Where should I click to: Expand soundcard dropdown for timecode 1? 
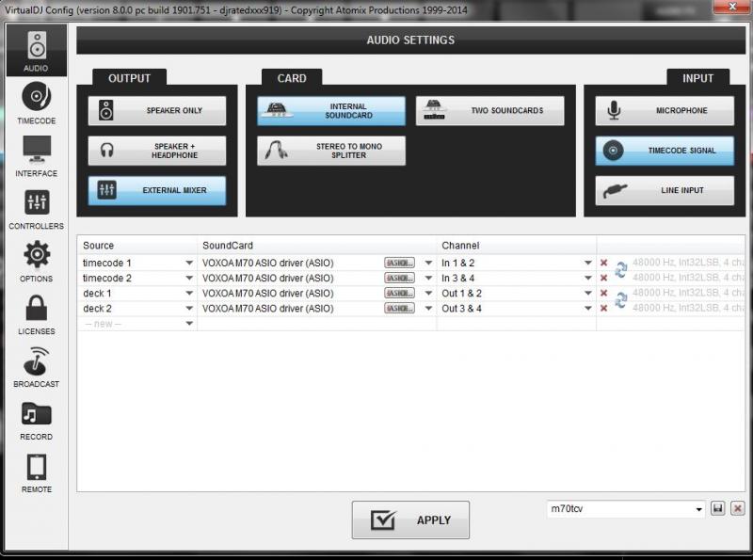pyautogui.click(x=428, y=263)
